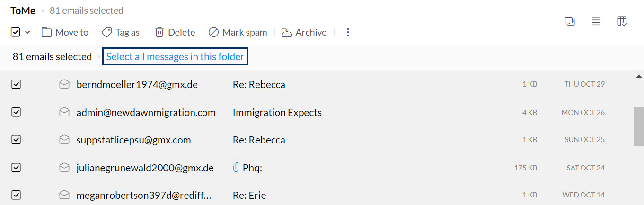Uncheck the berndmoeller1974@gmx.de email checkbox

[x=16, y=84]
